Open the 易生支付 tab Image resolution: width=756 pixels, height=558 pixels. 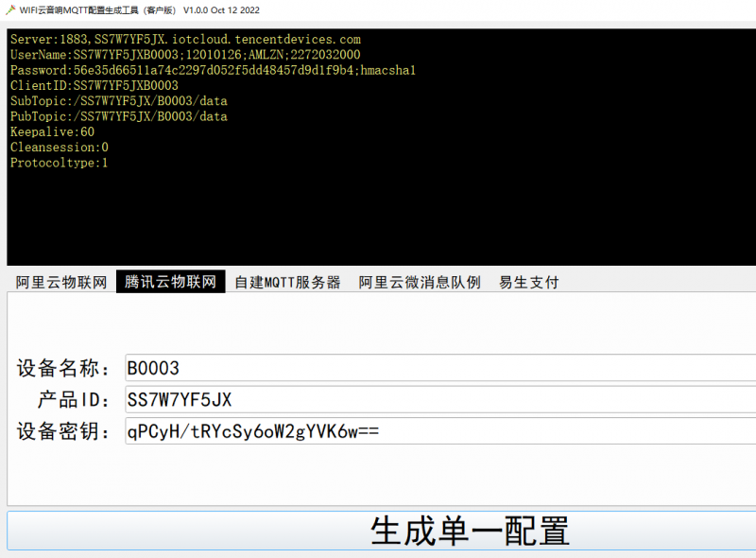click(x=528, y=282)
